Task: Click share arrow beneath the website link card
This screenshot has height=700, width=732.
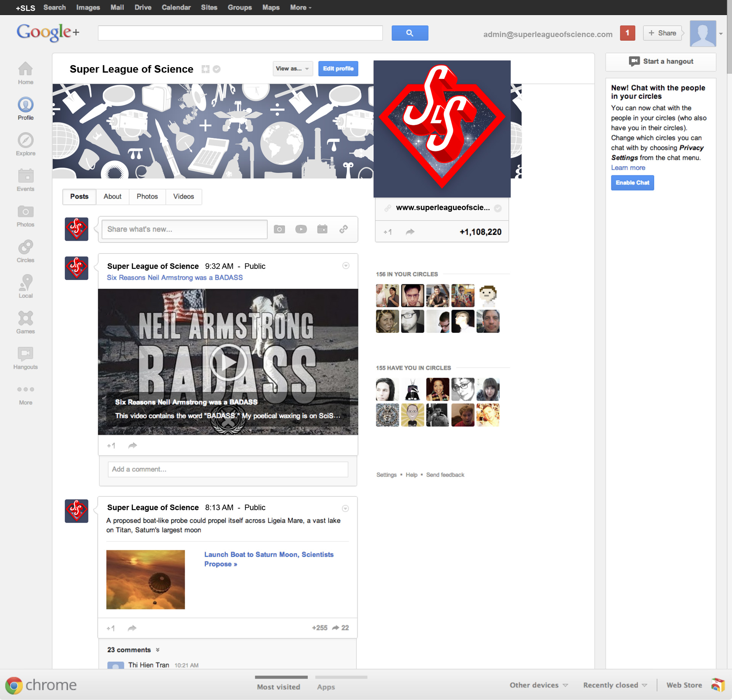Action: [410, 232]
